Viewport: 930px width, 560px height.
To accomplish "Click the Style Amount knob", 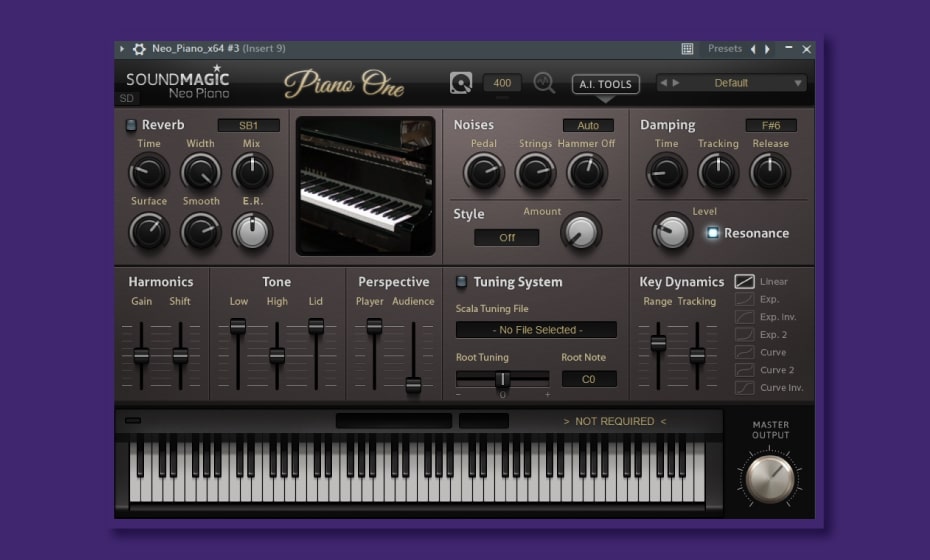I will 581,231.
